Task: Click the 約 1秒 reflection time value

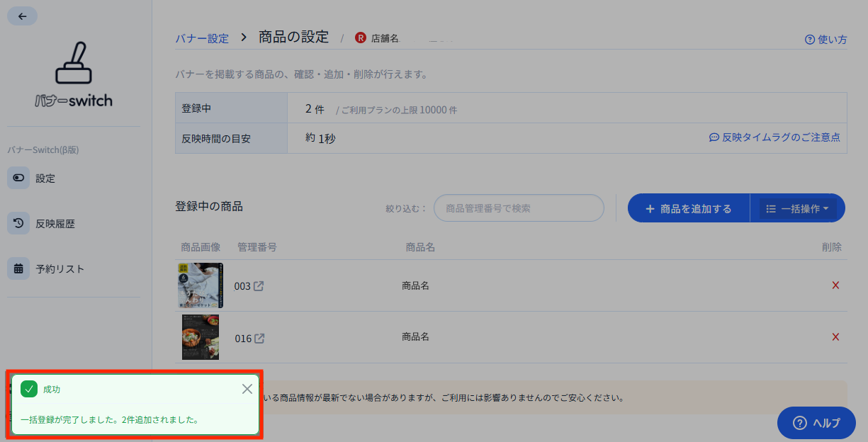Action: click(x=320, y=138)
